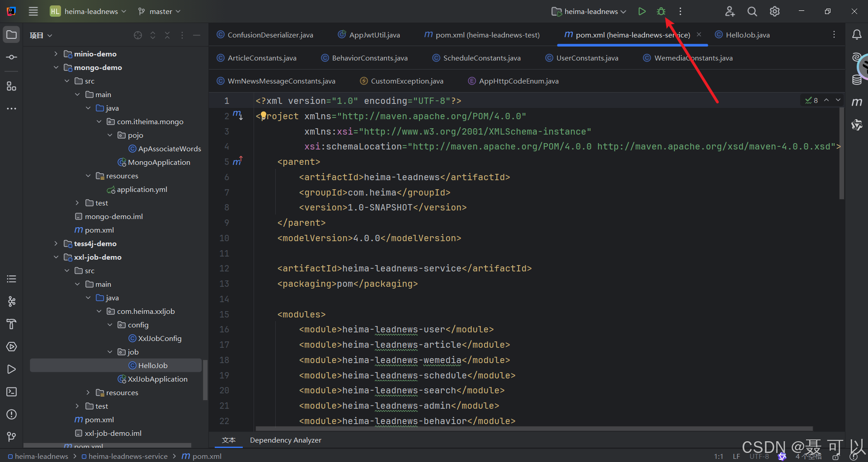Switch to ConfusionDeserializer.java tab
This screenshot has width=868, height=462.
click(x=265, y=35)
